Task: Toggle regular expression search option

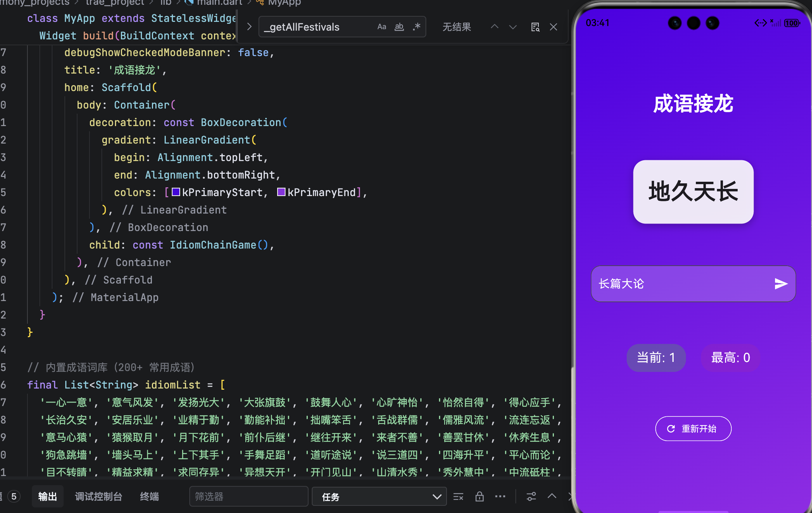Action: pos(416,27)
